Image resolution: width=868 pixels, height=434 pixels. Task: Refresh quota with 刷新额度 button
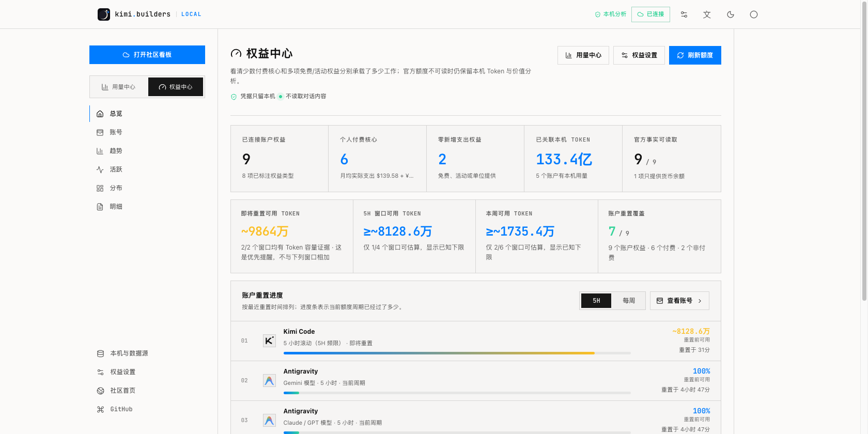[x=695, y=55]
